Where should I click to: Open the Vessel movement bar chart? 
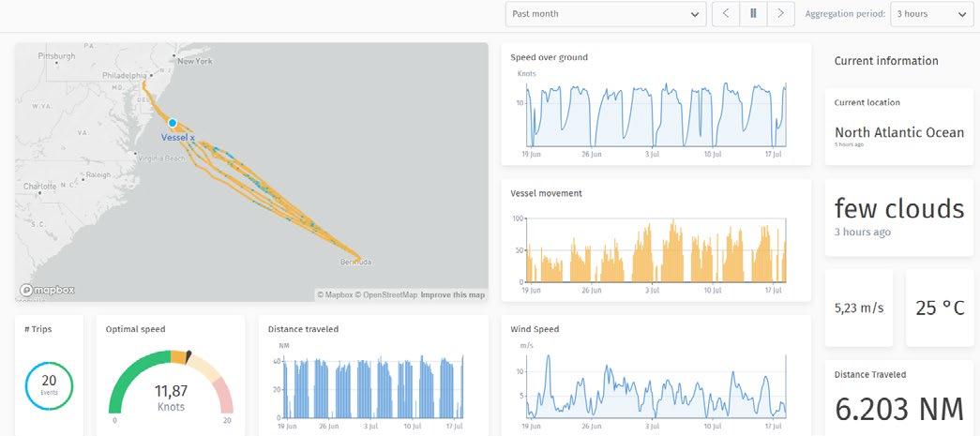656,240
